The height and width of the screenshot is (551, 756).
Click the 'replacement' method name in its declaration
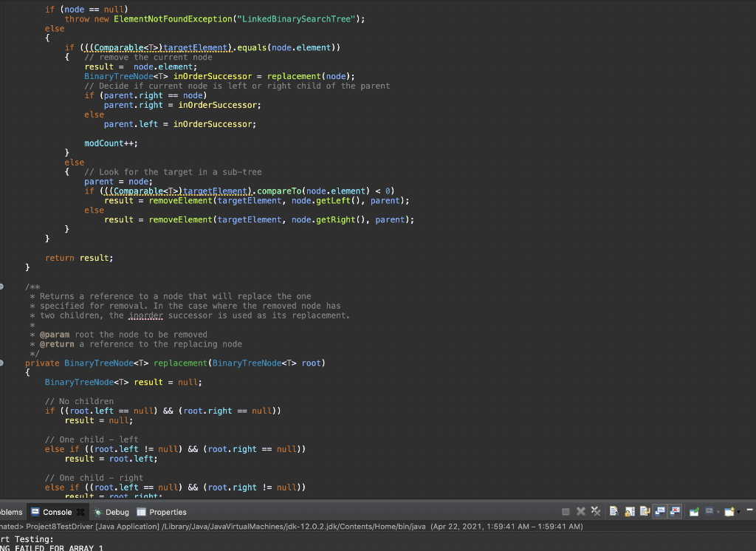pos(180,363)
